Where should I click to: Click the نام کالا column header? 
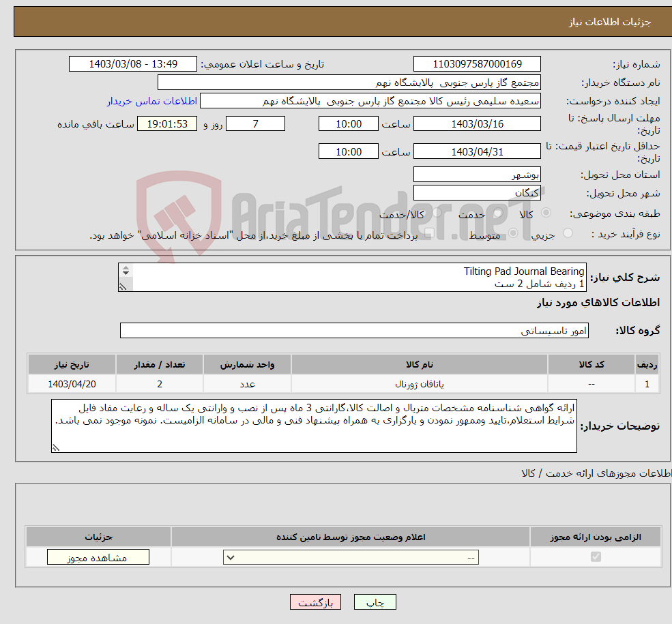tap(419, 364)
